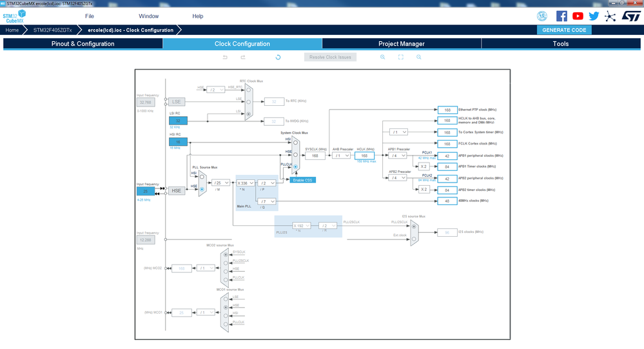This screenshot has width=644, height=349.
Task: Open ST's YouTube channel icon
Action: click(578, 16)
